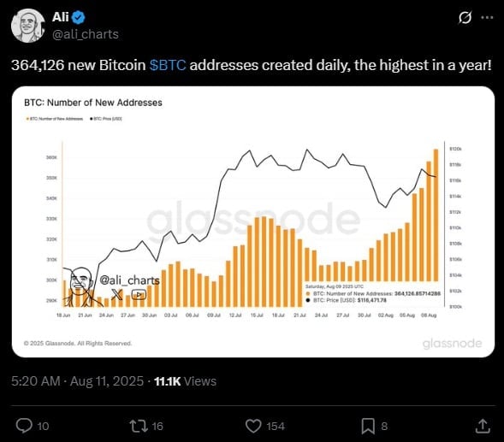The width and height of the screenshot is (504, 442).
Task: Open the tweet timestamp Aug 11, 2025
Action: point(107,381)
